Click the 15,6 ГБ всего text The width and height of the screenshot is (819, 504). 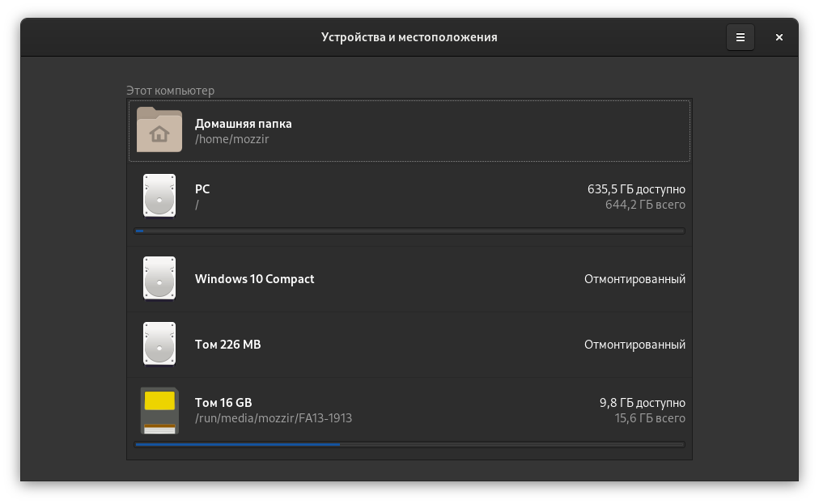click(x=650, y=417)
